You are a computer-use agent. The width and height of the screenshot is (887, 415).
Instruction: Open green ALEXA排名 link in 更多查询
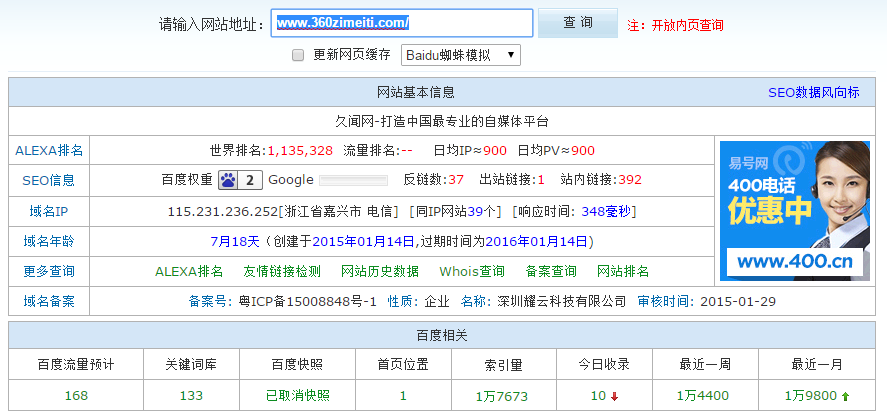tap(189, 271)
